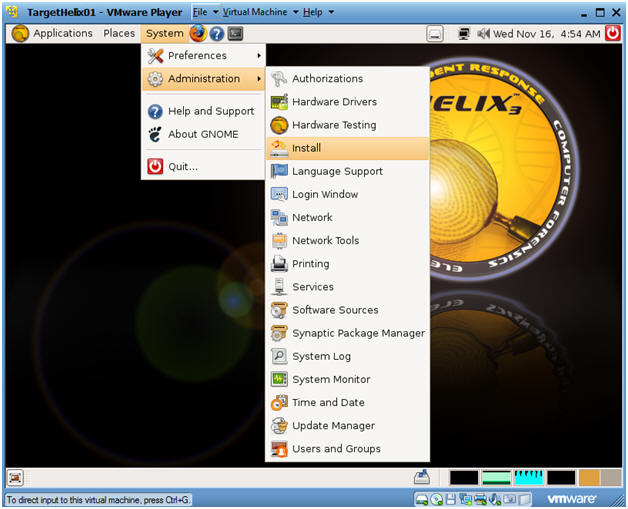Screen dimensions: 628x509
Task: Click the Time and Date icon
Action: [279, 402]
